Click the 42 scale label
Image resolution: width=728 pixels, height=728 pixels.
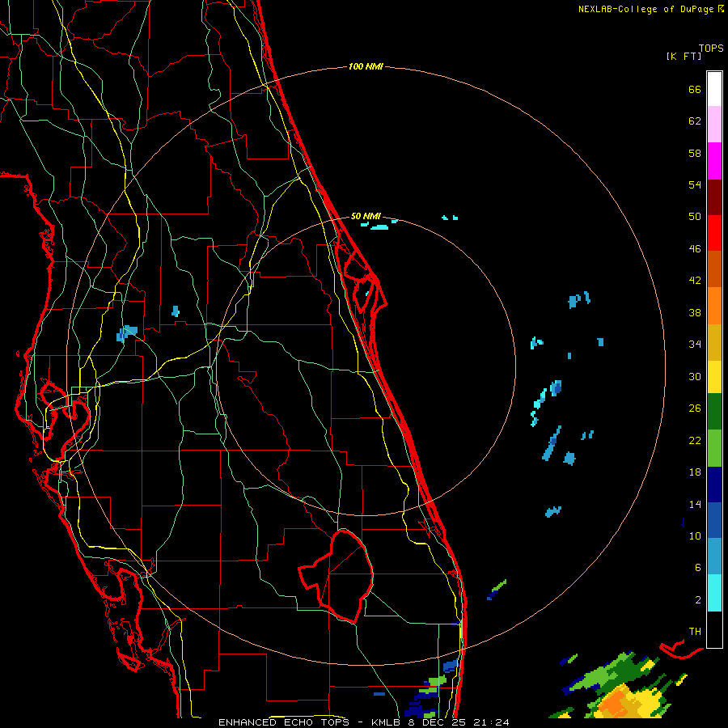coord(695,281)
